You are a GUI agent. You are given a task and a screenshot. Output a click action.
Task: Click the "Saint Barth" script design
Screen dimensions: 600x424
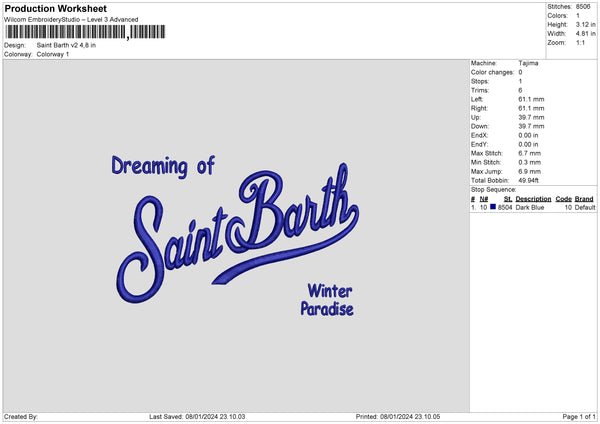point(238,233)
